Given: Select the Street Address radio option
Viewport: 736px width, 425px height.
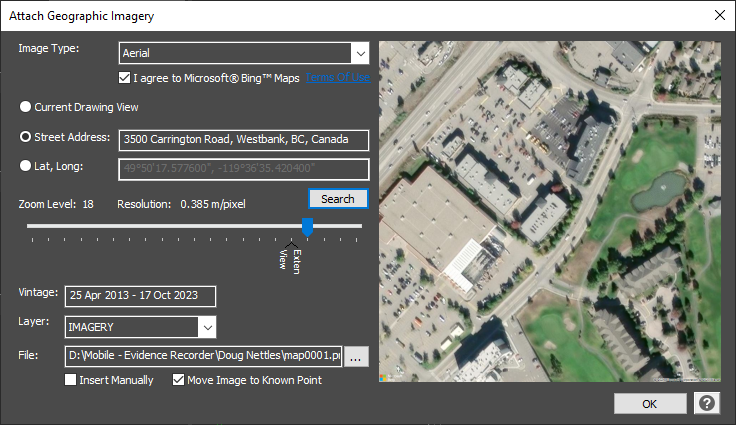Looking at the screenshot, I should 25,137.
